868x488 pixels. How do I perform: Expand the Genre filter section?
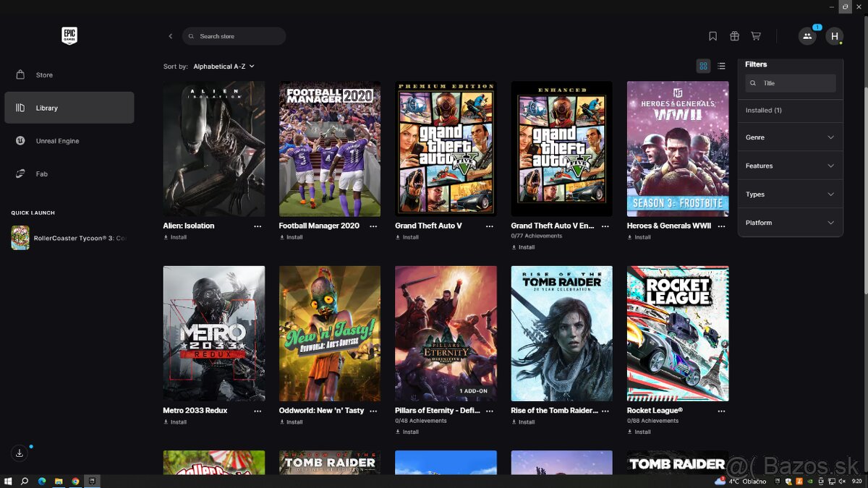[790, 137]
